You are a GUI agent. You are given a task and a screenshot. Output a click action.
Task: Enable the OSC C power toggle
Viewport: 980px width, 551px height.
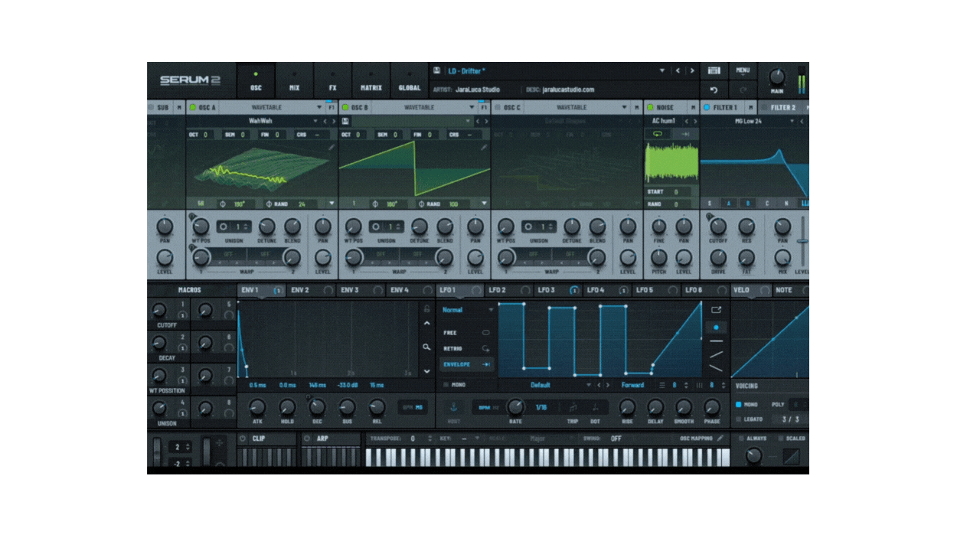[x=498, y=108]
